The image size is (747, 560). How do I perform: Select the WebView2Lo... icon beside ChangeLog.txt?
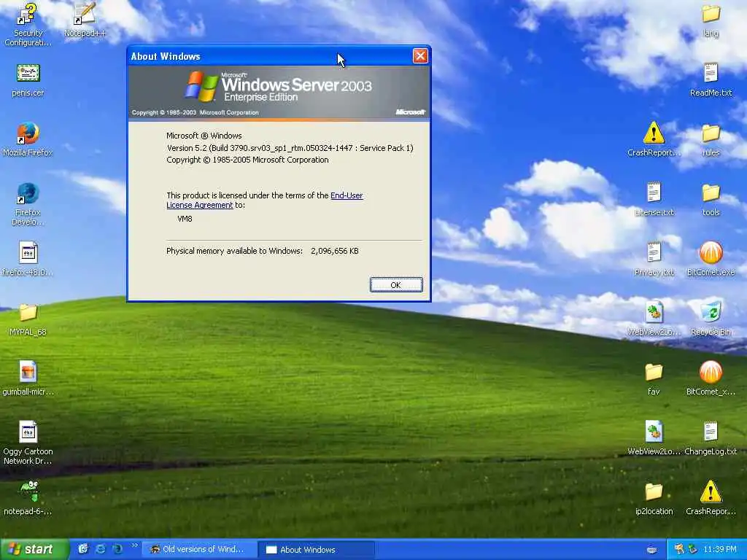654,438
